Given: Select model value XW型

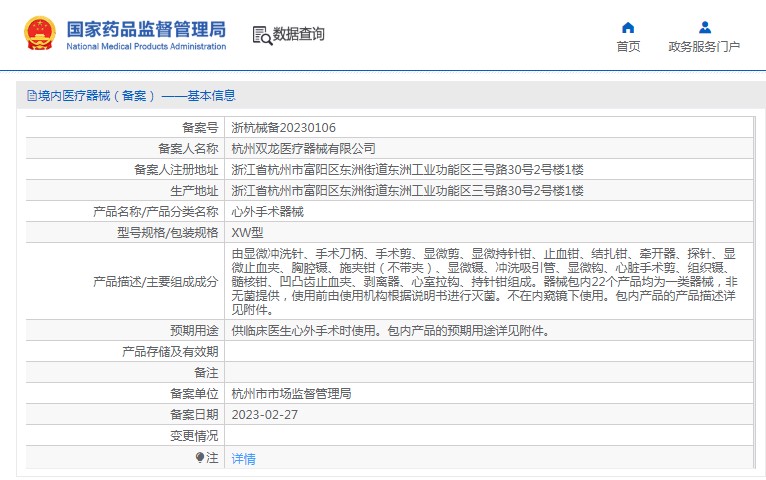Looking at the screenshot, I should coord(247,232).
